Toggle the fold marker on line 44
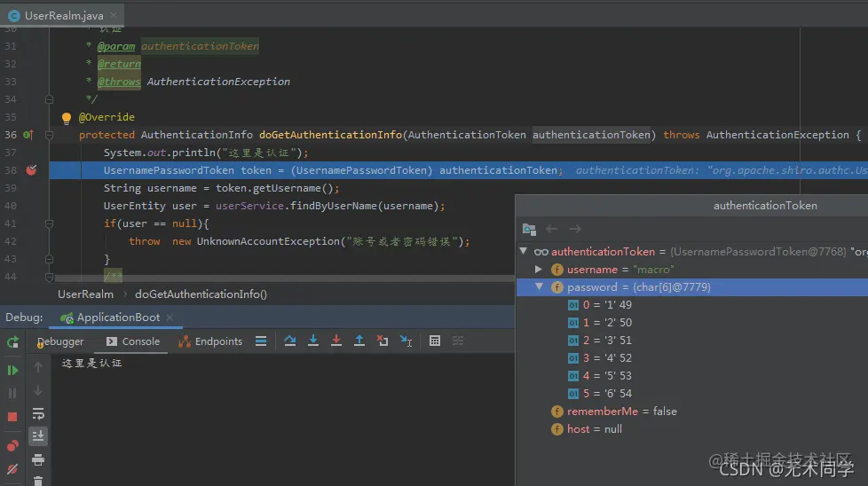The image size is (868, 486). tap(49, 277)
